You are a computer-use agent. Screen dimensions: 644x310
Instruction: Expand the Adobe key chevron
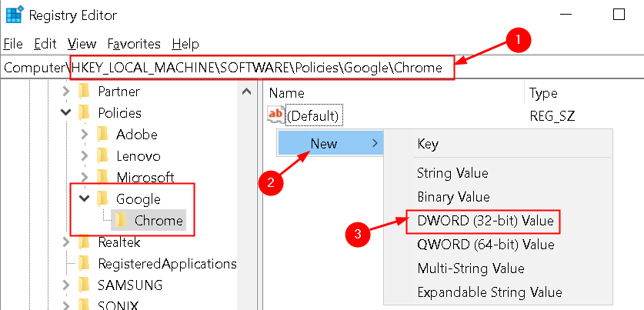pyautogui.click(x=84, y=135)
